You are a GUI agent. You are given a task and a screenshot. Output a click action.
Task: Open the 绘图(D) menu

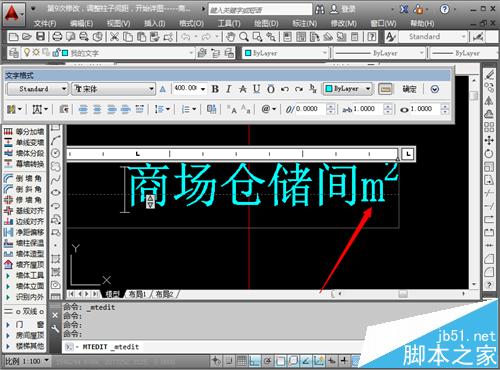266,23
